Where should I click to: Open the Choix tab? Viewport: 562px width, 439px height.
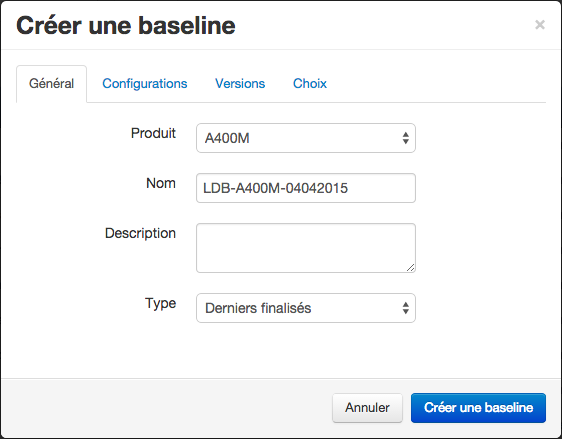pyautogui.click(x=310, y=84)
